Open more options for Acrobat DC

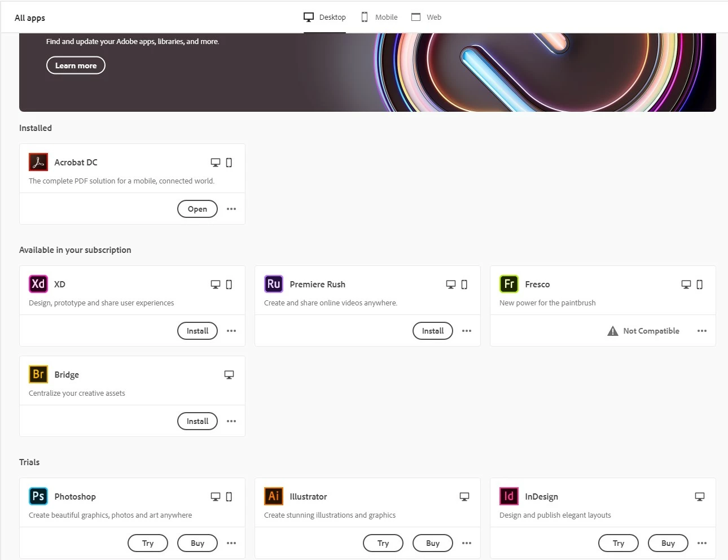point(231,209)
